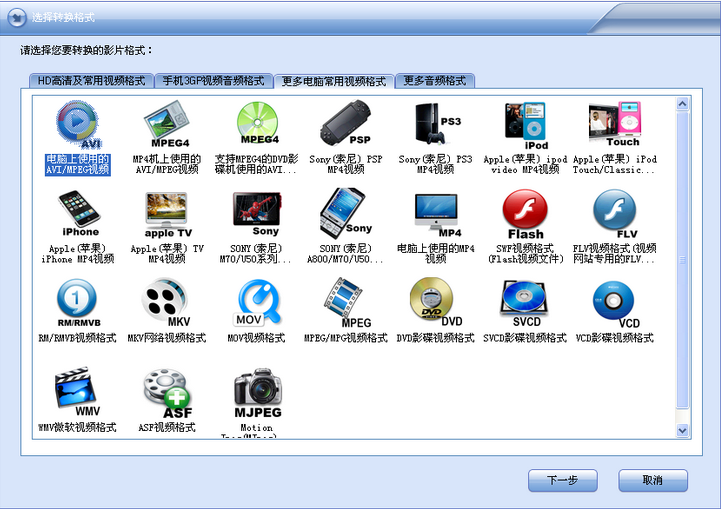Choose the MOV QuickTime format icon
721x509 pixels.
[x=258, y=303]
